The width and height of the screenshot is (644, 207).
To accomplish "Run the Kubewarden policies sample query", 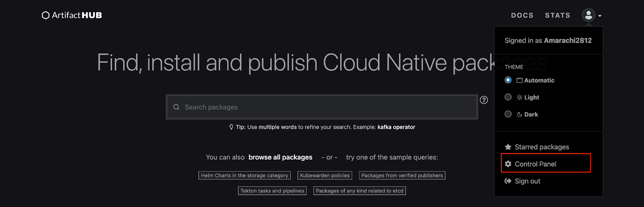I will (x=325, y=176).
